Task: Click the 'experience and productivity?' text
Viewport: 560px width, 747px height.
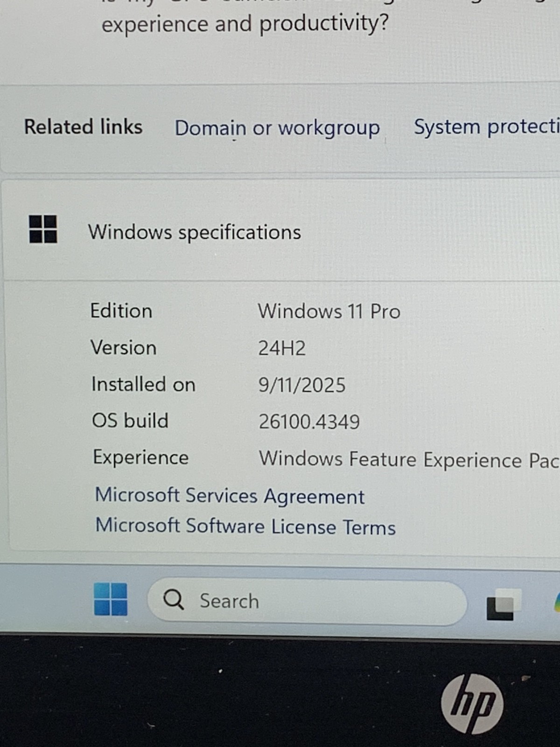Action: click(x=245, y=23)
